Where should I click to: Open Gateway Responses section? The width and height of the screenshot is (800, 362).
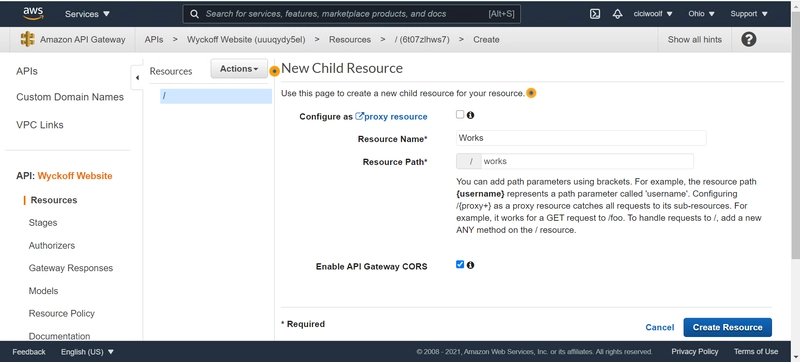pyautogui.click(x=71, y=268)
